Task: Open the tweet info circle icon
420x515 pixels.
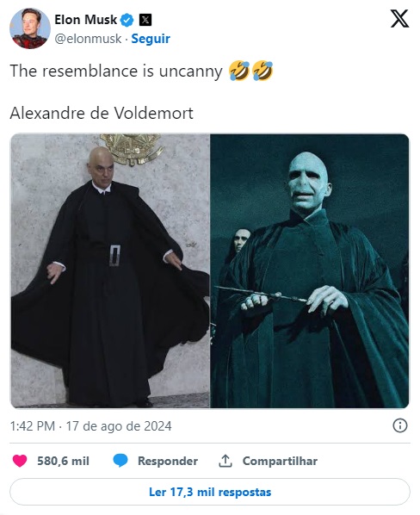Action: pos(400,425)
